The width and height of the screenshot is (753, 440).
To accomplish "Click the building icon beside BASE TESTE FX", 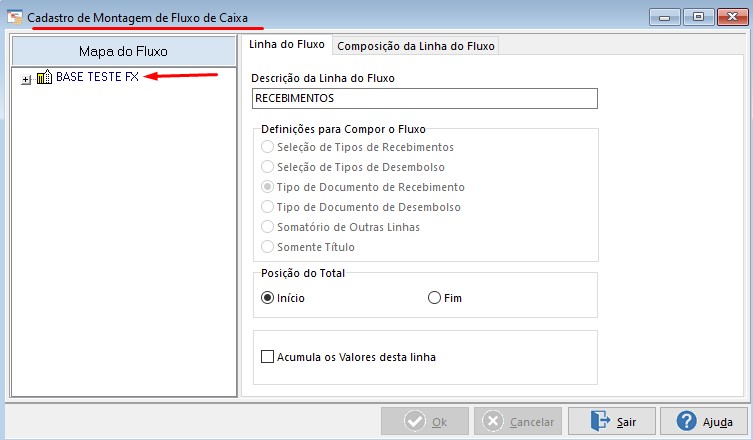I will [x=44, y=77].
